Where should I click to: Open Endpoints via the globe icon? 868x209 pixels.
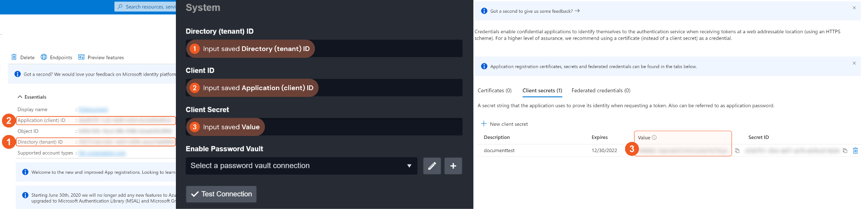[44, 57]
